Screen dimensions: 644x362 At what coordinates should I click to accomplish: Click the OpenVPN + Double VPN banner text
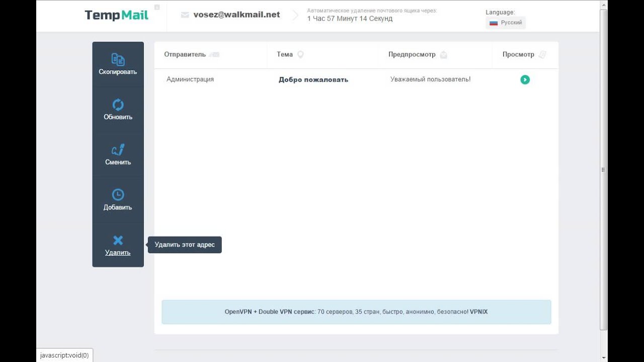270,312
